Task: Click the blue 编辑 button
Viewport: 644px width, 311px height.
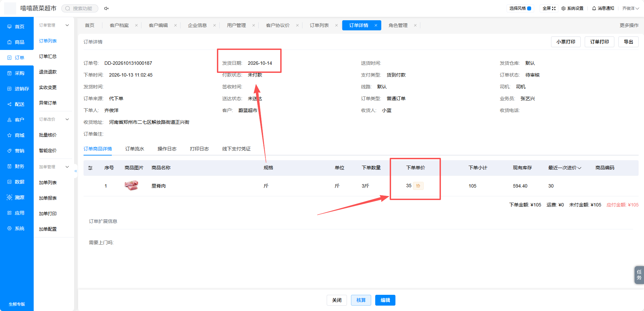Action: 385,300
